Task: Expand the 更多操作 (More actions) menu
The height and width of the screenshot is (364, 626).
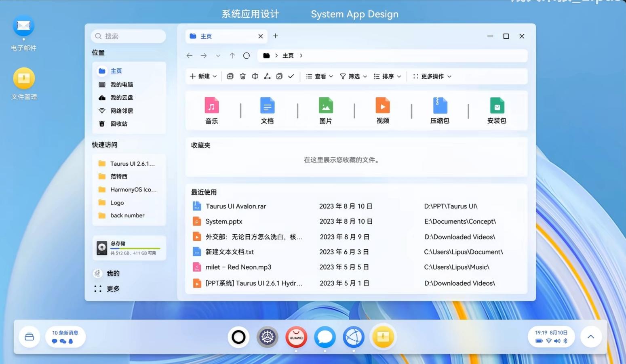Action: [432, 76]
